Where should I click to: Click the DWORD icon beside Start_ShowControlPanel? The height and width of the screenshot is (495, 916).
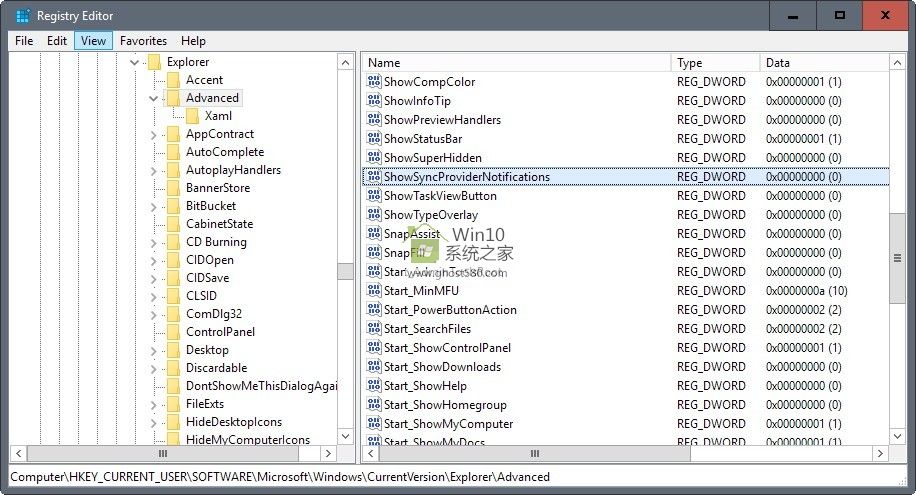pyautogui.click(x=374, y=347)
